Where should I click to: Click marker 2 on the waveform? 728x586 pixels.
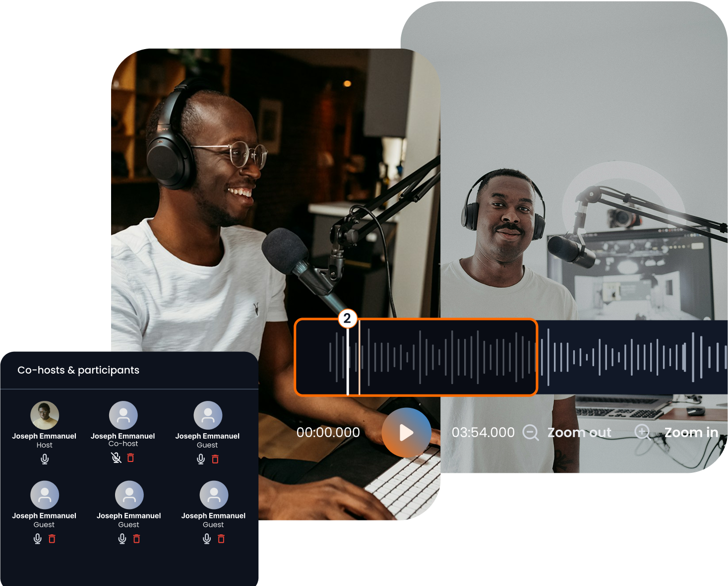(x=347, y=318)
